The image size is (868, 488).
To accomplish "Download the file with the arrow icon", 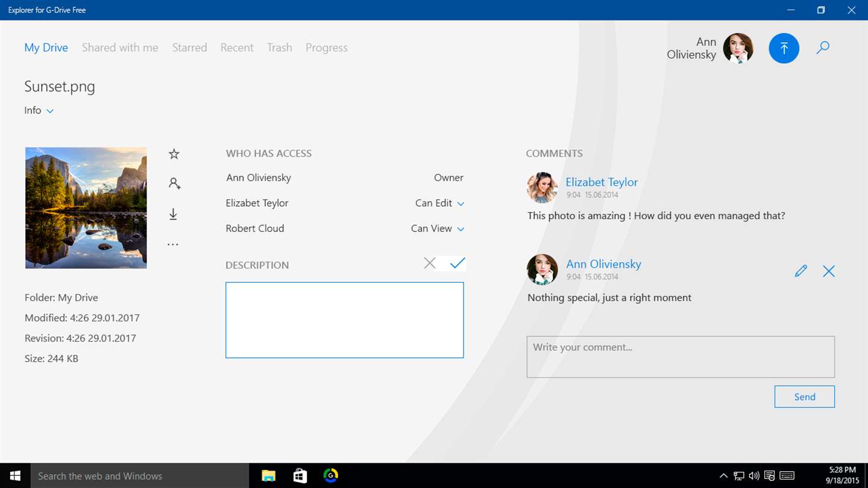I will (173, 214).
